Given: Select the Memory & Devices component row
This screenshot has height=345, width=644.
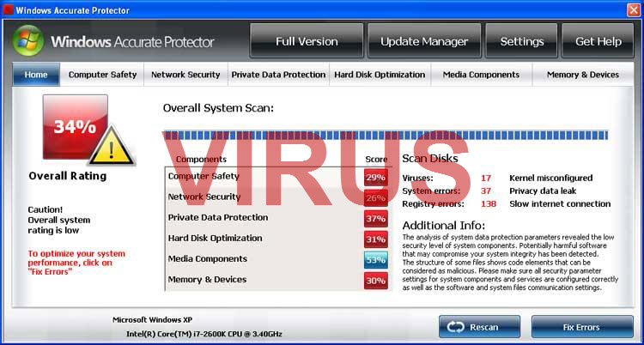Looking at the screenshot, I should (278, 280).
